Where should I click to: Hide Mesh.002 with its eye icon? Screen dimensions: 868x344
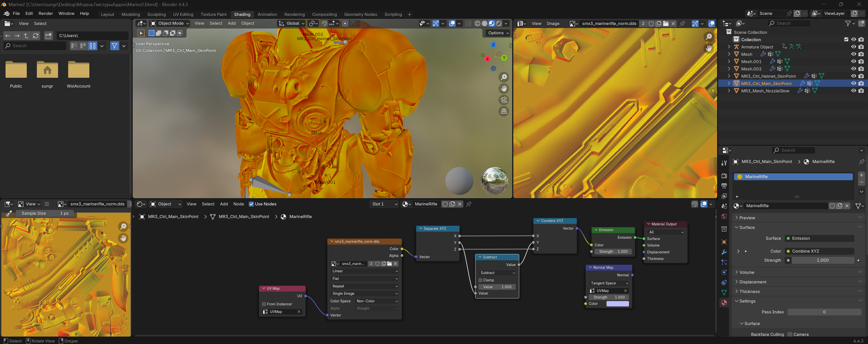(853, 69)
